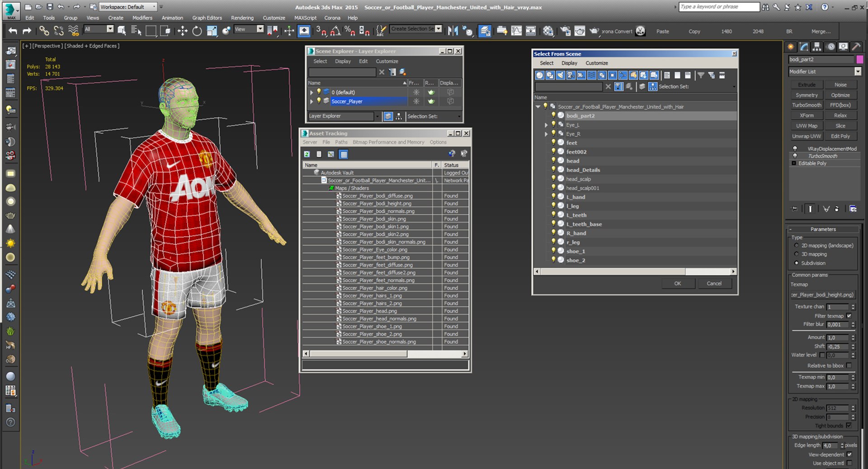
Task: Click the Refresh icon in Asset Tracking
Action: [307, 154]
